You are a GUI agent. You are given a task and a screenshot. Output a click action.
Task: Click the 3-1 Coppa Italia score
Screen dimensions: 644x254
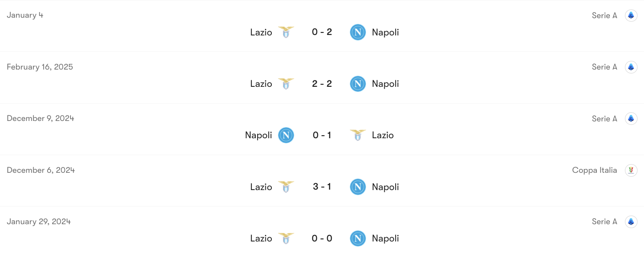point(322,187)
